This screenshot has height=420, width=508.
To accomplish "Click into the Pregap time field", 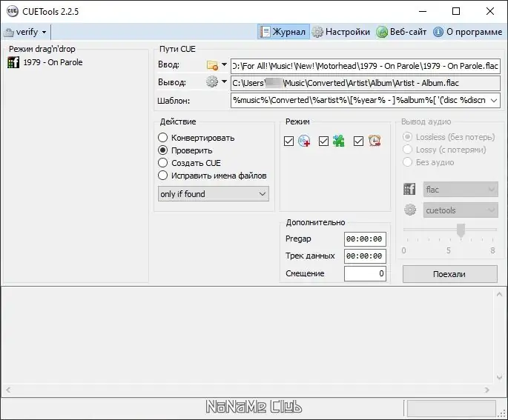I will coord(365,239).
